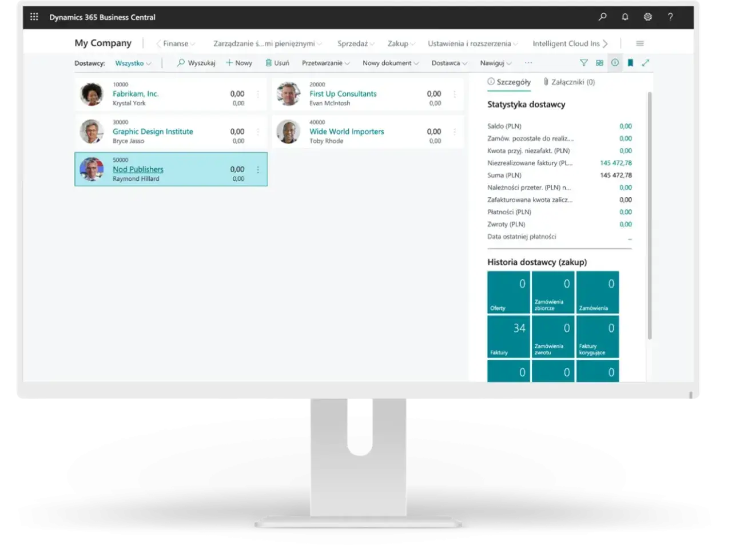The image size is (732, 560).
Task: Expand the Finanse menu
Action: pyautogui.click(x=179, y=43)
